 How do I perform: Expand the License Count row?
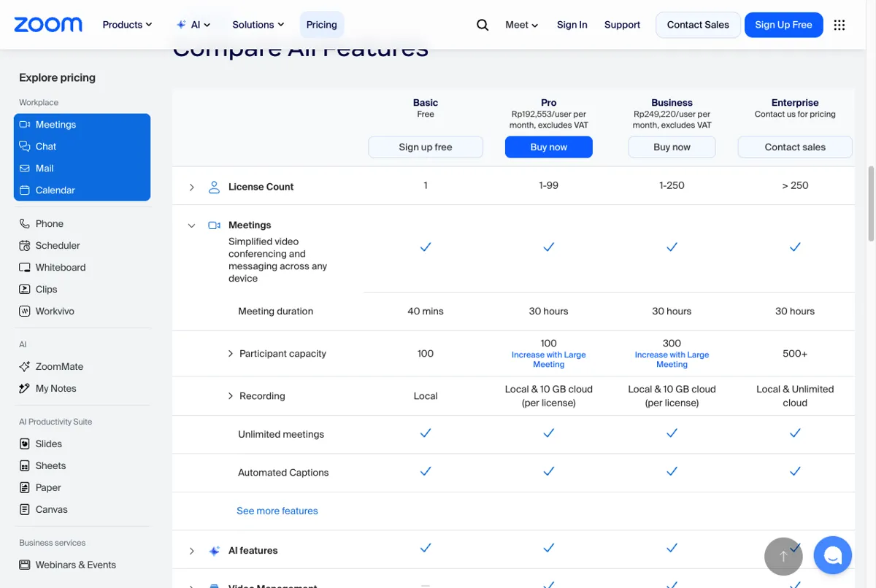(191, 187)
